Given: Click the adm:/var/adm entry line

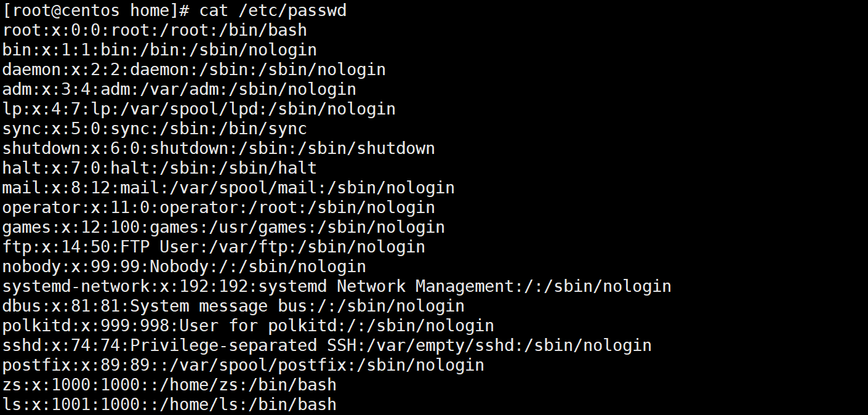Looking at the screenshot, I should (179, 89).
